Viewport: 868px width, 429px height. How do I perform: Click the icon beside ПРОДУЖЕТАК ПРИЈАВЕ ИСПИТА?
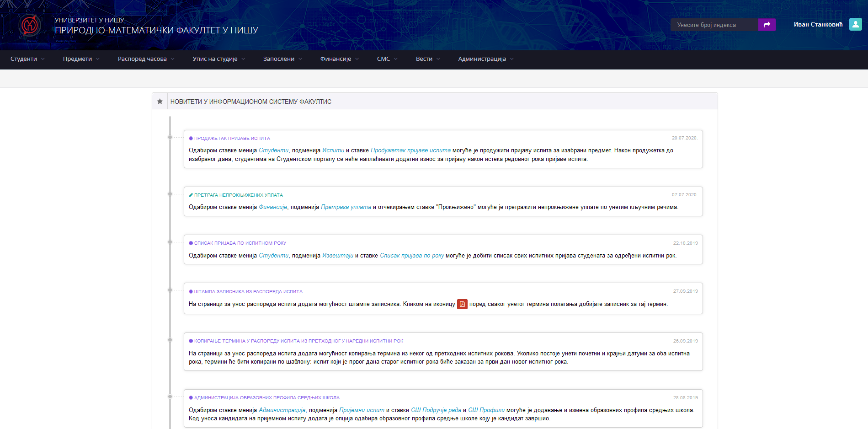click(x=191, y=138)
